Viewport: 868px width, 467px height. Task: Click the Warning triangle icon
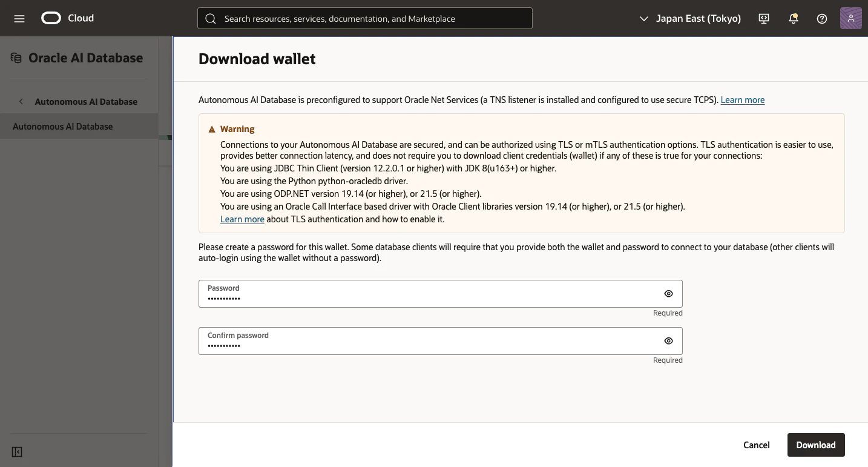[212, 129]
